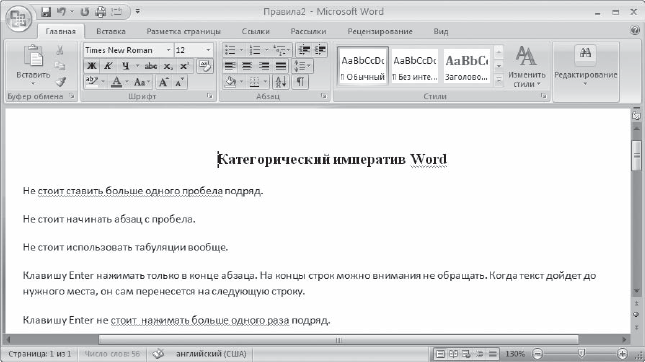This screenshot has height=362, width=645.
Task: Apply paragraph shading fill
Action: coord(231,82)
